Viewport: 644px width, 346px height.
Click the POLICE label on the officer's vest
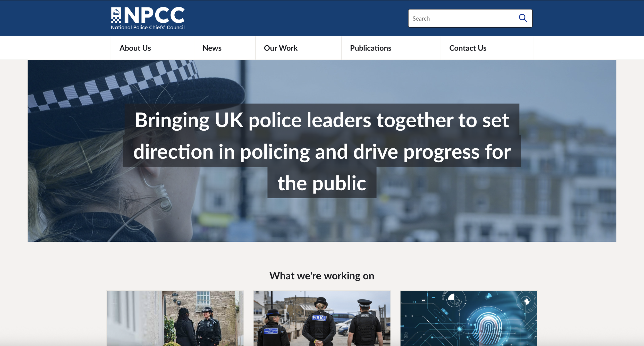tap(319, 318)
